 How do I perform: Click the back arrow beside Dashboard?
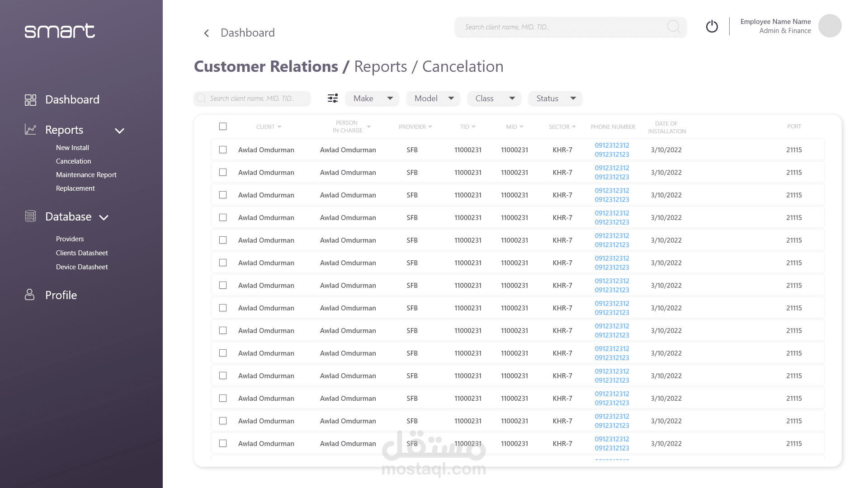pos(207,33)
